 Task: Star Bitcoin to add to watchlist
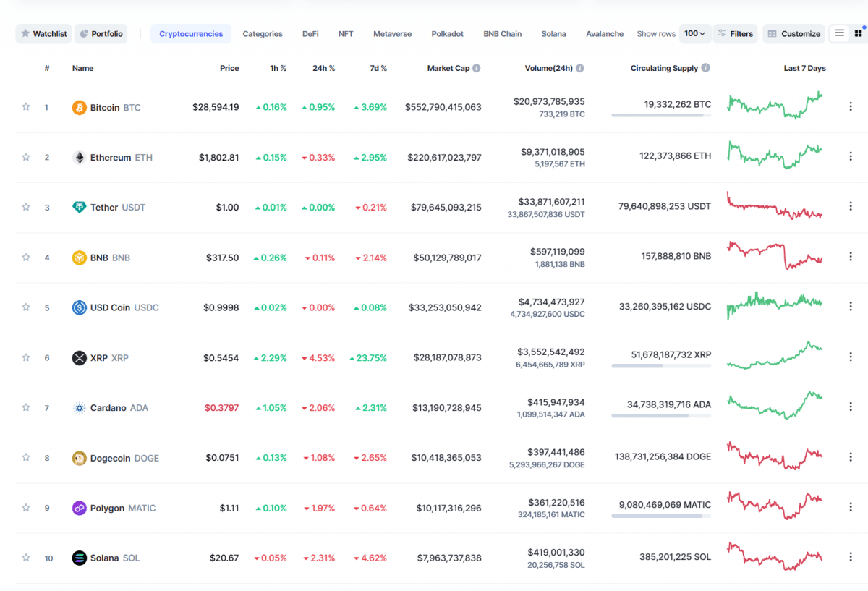coord(26,107)
